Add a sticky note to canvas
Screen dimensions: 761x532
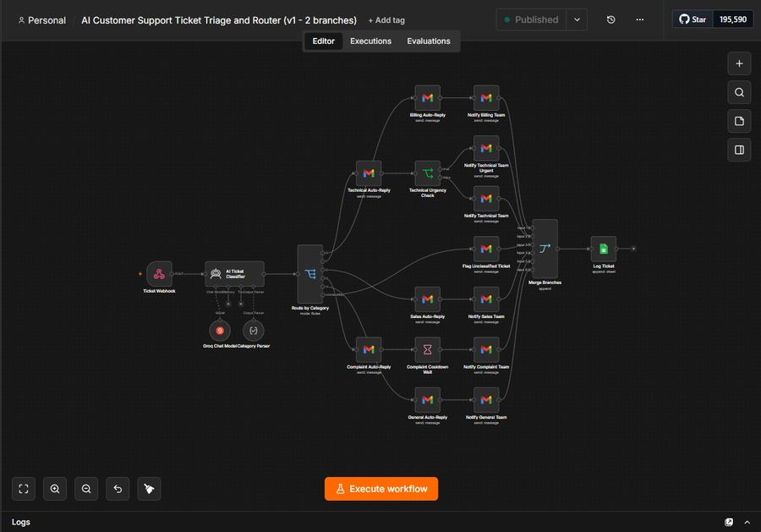(x=739, y=121)
